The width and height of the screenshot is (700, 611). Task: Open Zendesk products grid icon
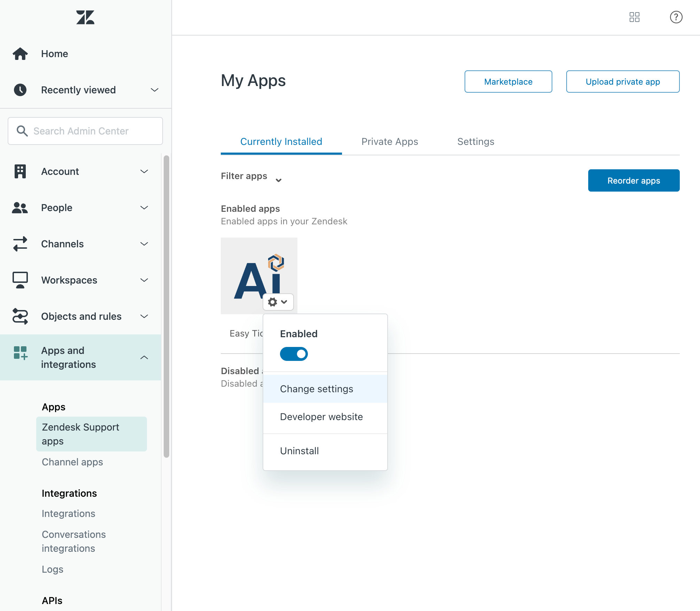tap(634, 17)
